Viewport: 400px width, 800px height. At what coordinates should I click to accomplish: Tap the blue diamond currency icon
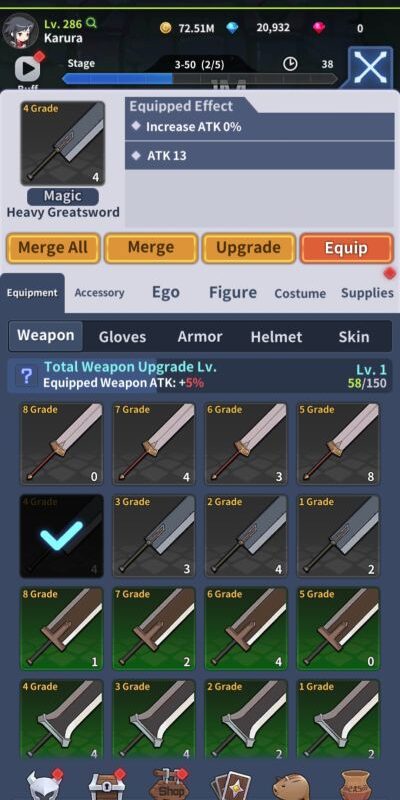click(x=233, y=28)
